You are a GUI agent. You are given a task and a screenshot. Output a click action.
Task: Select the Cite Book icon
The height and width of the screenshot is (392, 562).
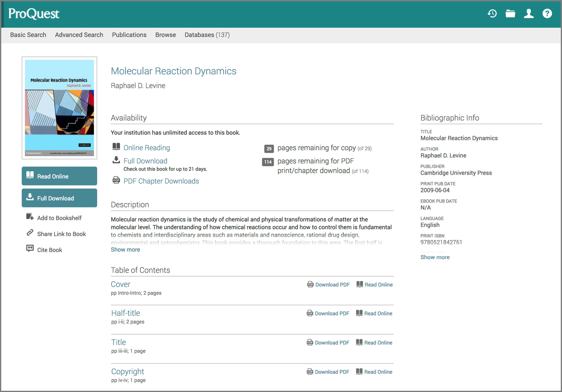coord(29,249)
